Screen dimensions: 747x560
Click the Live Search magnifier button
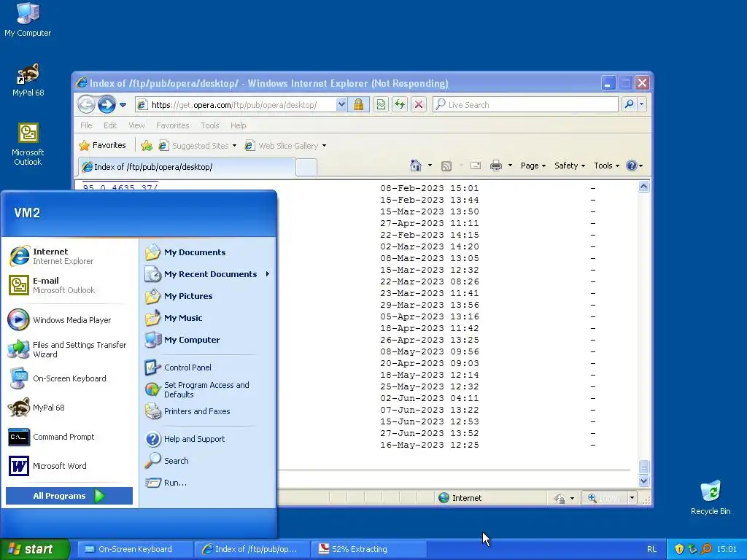tap(629, 104)
